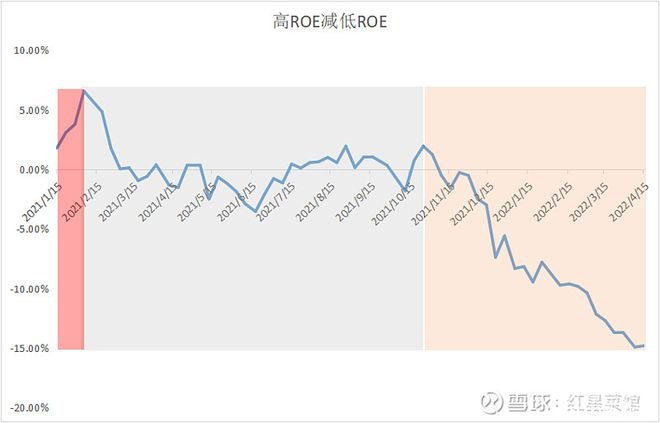660x423 pixels.
Task: Click the -20.00% y-axis label
Action: coord(30,408)
